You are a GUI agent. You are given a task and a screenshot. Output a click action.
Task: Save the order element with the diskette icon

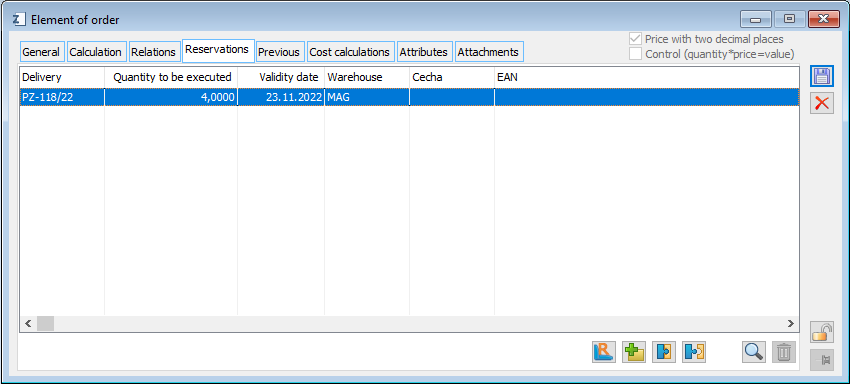pos(822,76)
